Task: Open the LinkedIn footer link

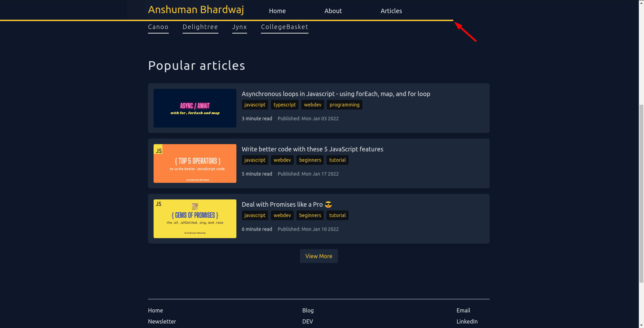Action: [467, 321]
